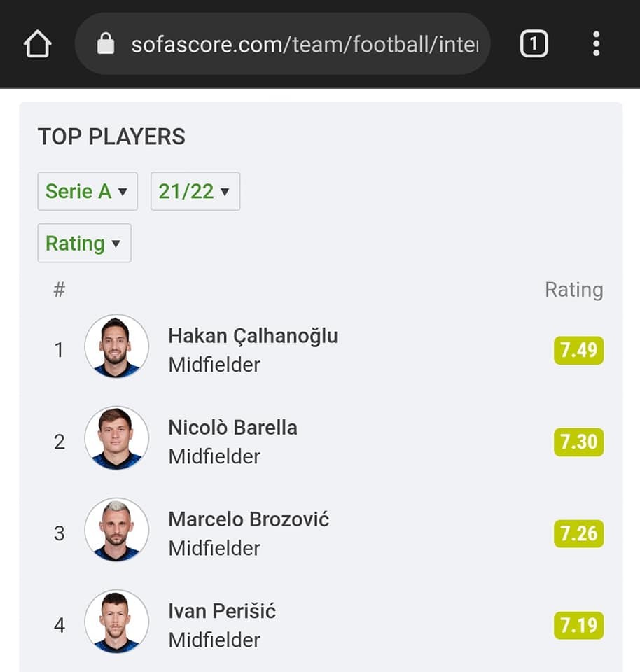Tap the 7.26 rating badge
This screenshot has width=640, height=672.
tap(578, 533)
